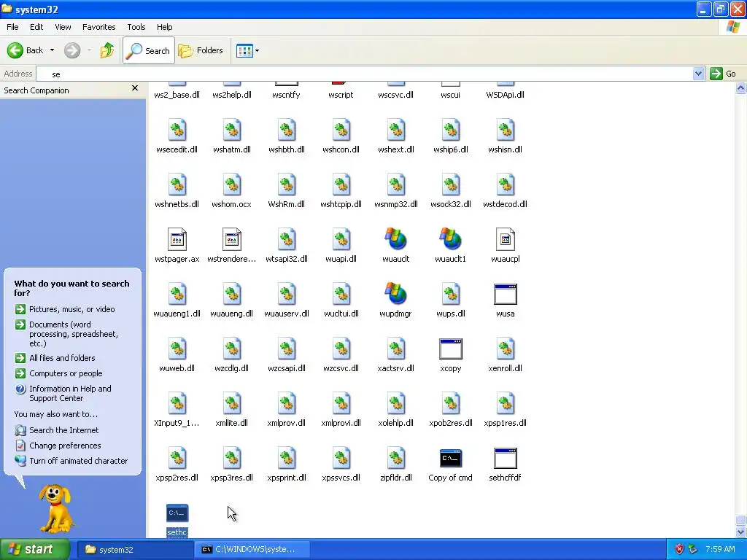Select the sethcffdf file icon
The height and width of the screenshot is (560, 747).
505,458
